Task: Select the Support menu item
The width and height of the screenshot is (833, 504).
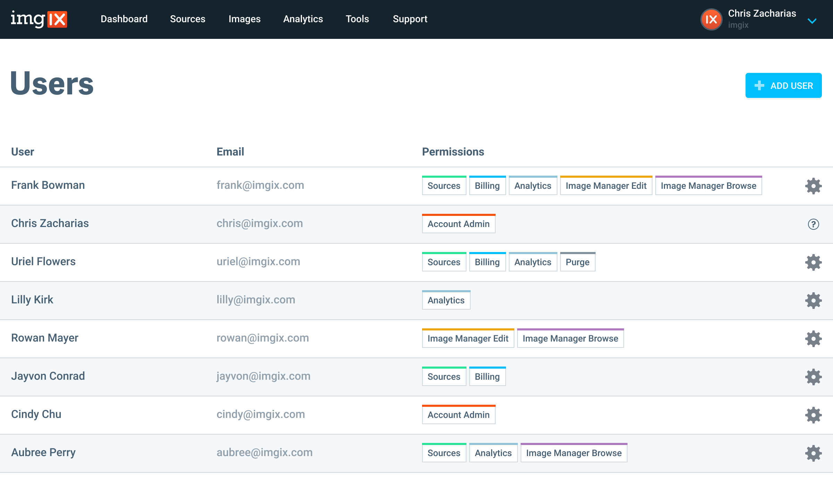Action: [410, 19]
